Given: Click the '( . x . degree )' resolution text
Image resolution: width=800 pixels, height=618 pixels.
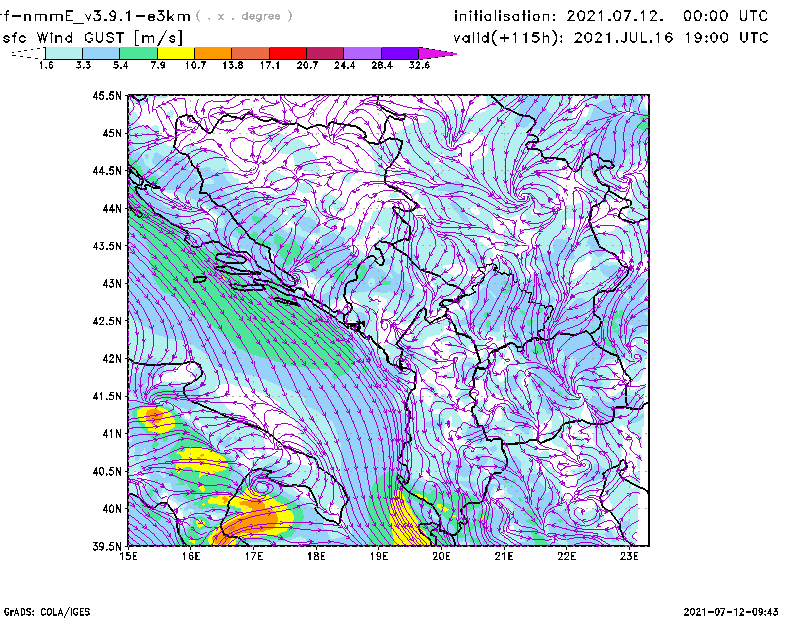Looking at the screenshot, I should pos(244,16).
